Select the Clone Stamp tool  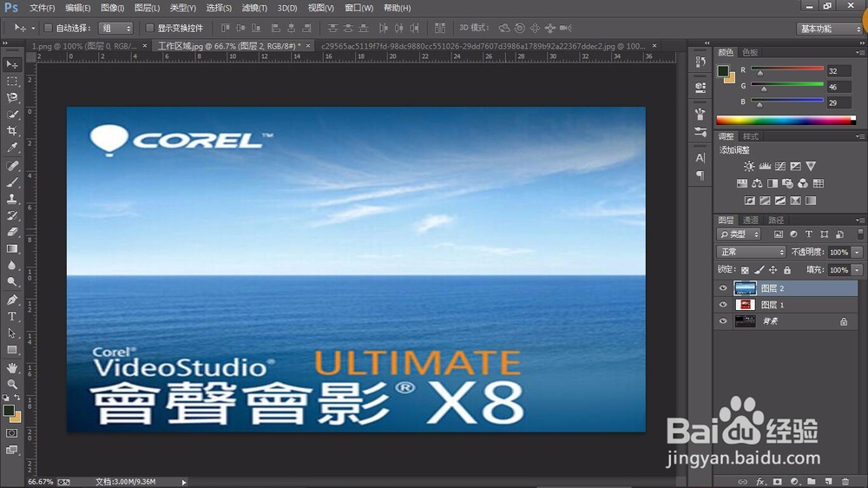11,200
